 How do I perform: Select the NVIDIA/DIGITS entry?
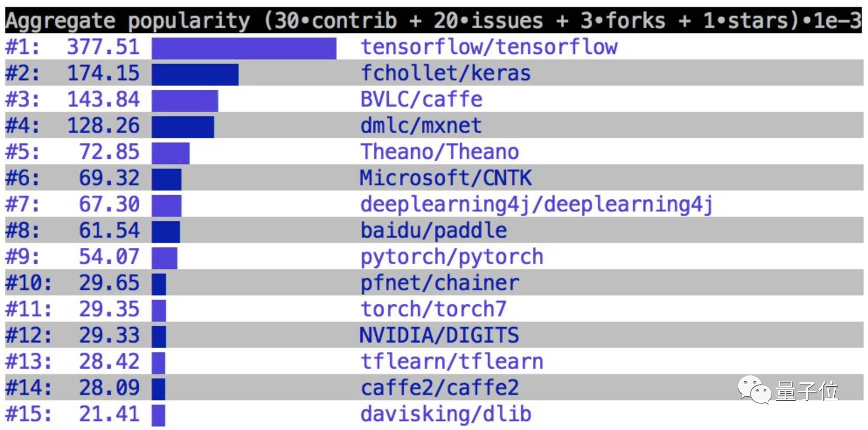439,335
